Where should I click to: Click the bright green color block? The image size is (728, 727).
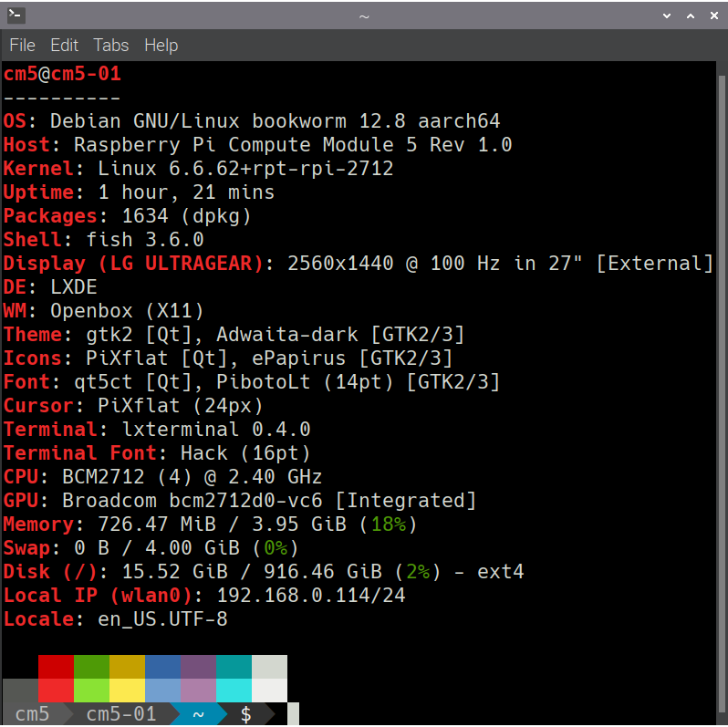pos(91,691)
